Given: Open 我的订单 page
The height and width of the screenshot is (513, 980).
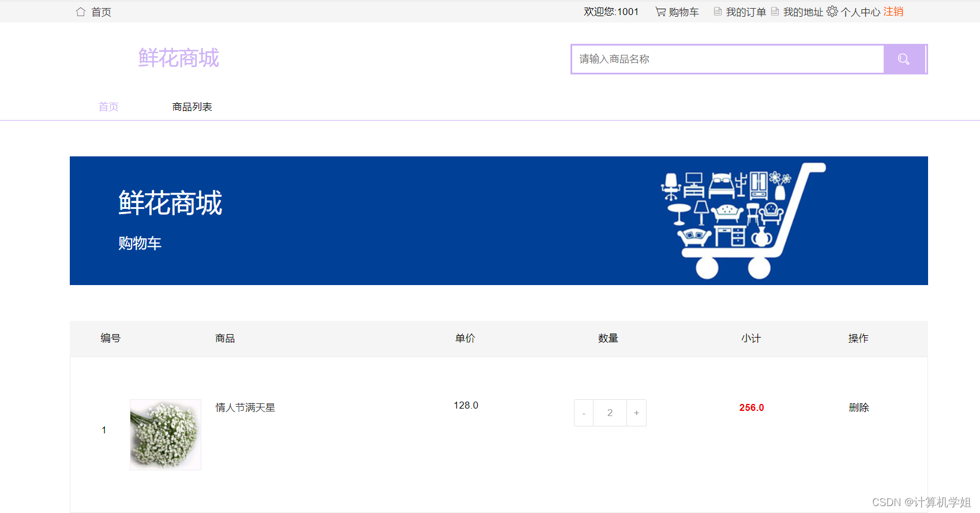Looking at the screenshot, I should pos(746,12).
